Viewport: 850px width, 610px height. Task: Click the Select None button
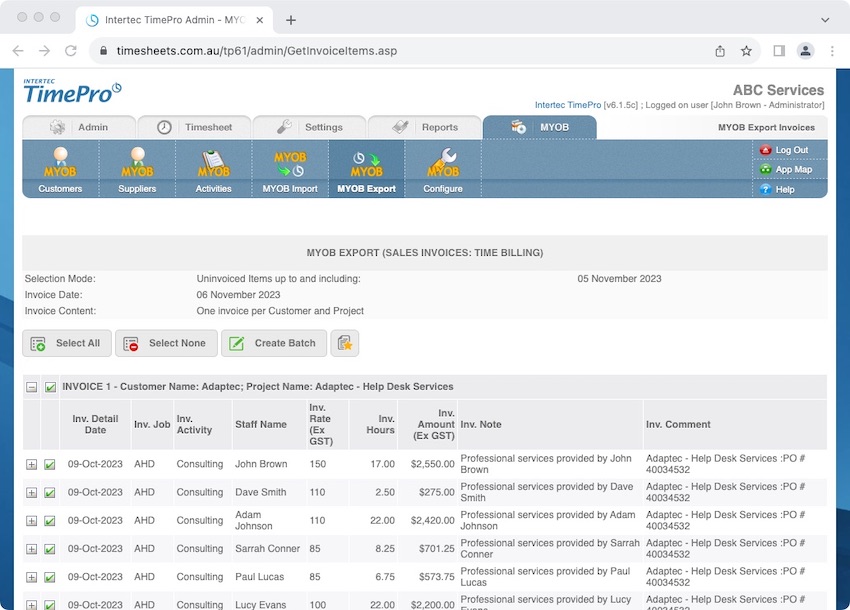pos(166,343)
